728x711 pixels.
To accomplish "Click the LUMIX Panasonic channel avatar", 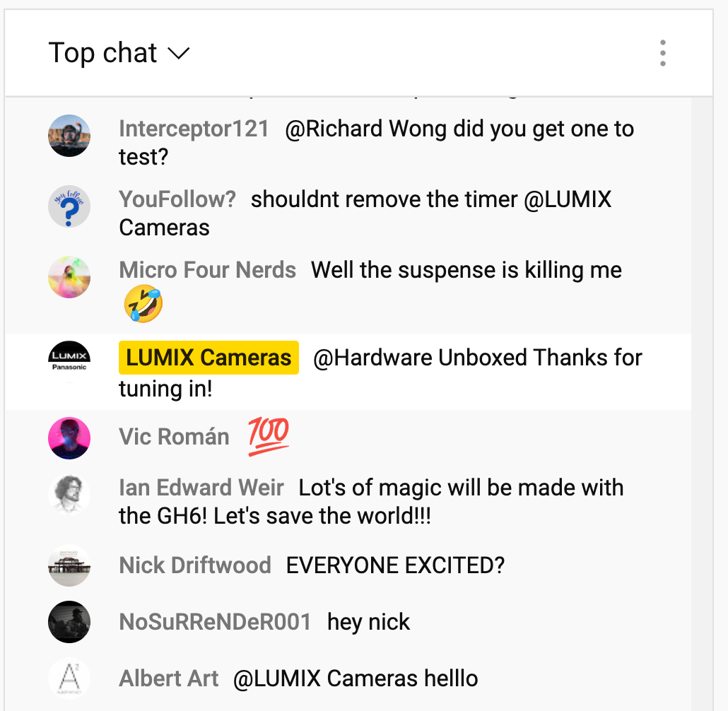I will pos(69,362).
